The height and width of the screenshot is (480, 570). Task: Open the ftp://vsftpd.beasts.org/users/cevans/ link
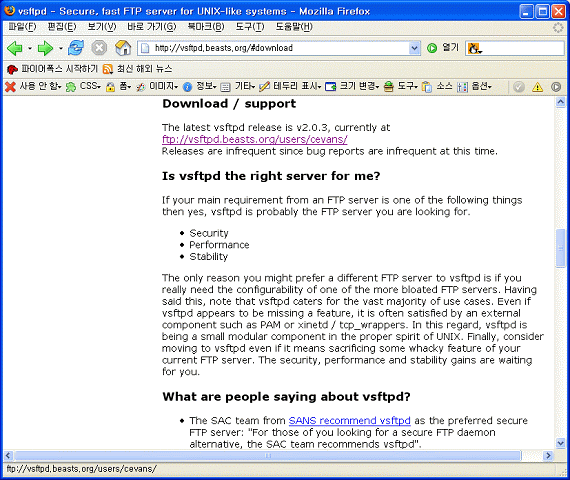click(x=255, y=139)
